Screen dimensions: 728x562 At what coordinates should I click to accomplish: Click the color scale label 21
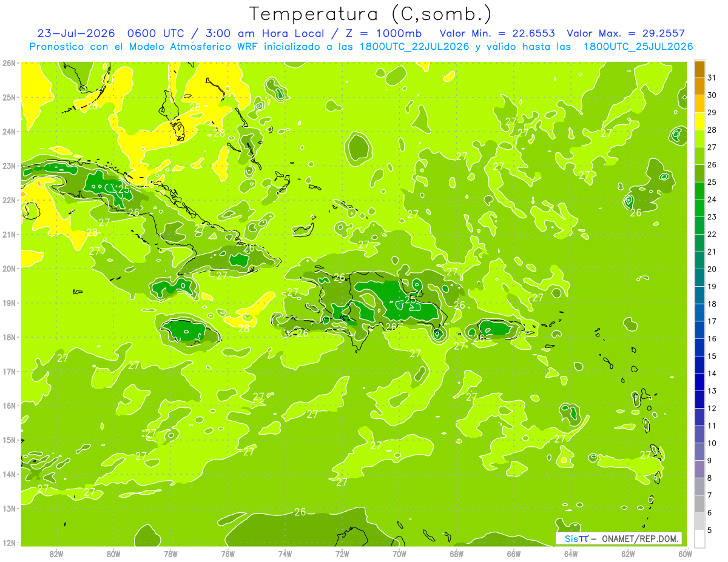[712, 252]
